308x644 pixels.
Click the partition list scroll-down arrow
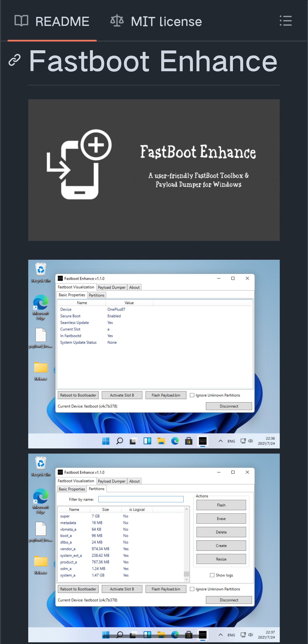tap(187, 580)
